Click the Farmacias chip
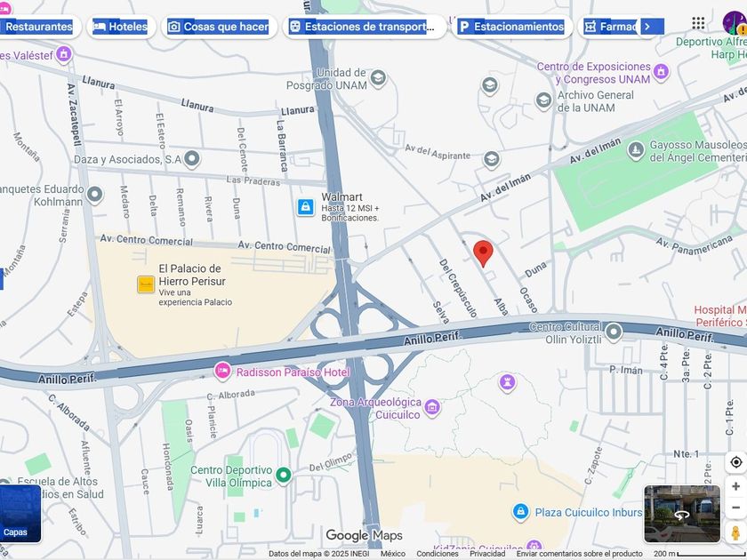Screen dimensions: 747x560 [612, 27]
